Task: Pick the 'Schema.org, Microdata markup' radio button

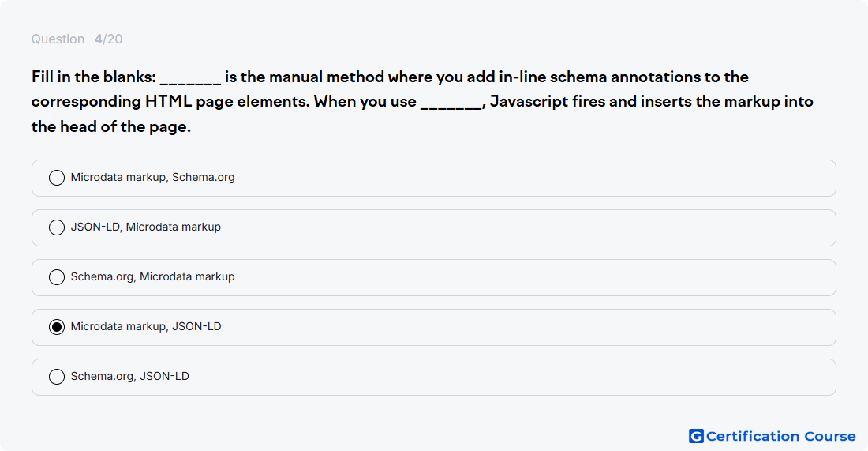Action: click(x=57, y=277)
